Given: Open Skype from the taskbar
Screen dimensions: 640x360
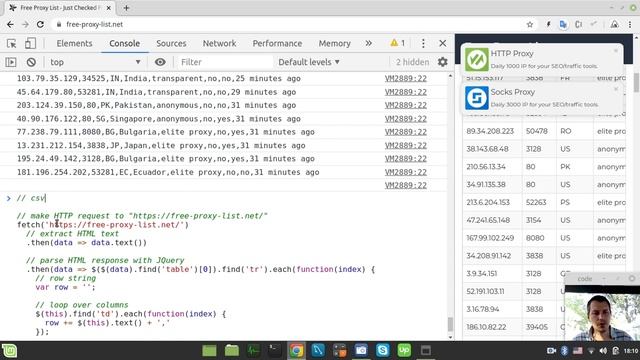Looking at the screenshot, I should [382, 350].
